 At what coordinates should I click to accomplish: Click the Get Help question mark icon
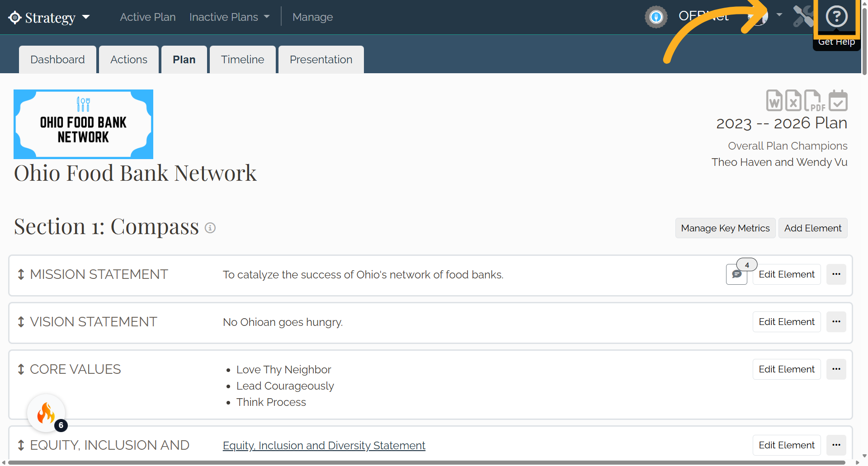pyautogui.click(x=836, y=17)
